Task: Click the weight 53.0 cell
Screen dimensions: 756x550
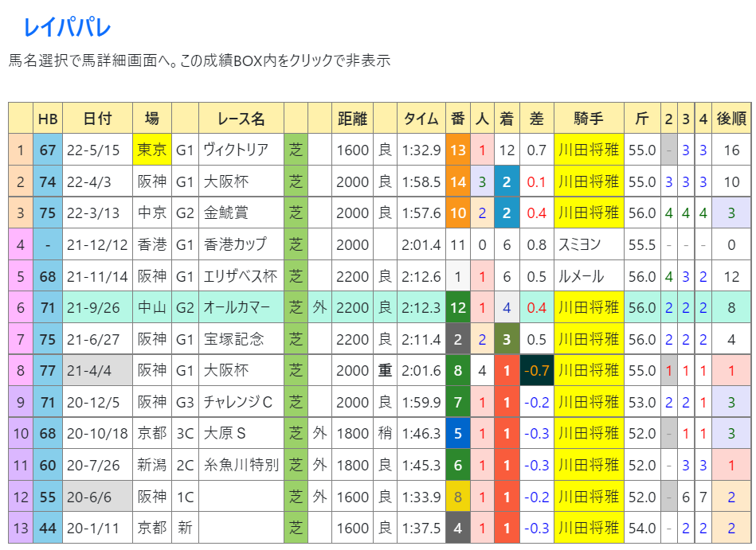Action: coord(642,402)
